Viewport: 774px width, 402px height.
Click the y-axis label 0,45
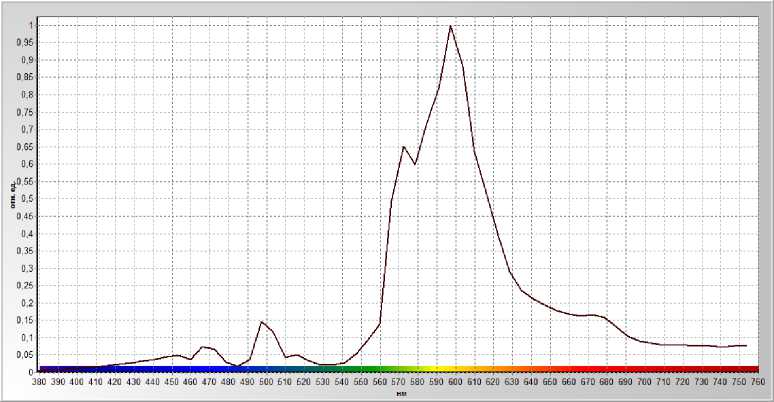coord(26,216)
